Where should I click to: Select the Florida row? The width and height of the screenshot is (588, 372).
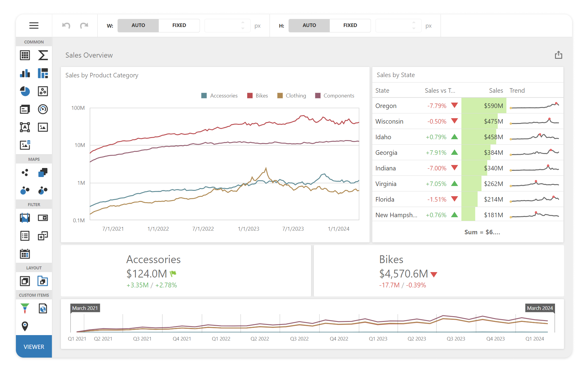[468, 199]
